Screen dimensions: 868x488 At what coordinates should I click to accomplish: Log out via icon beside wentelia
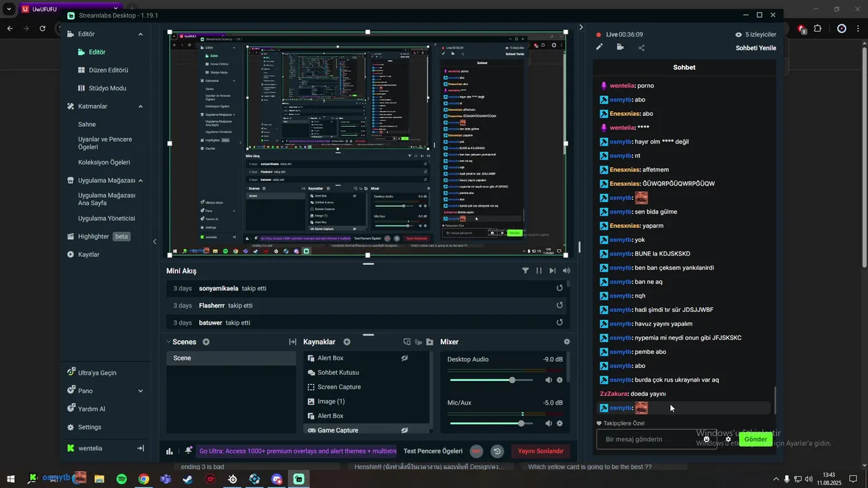(x=140, y=448)
